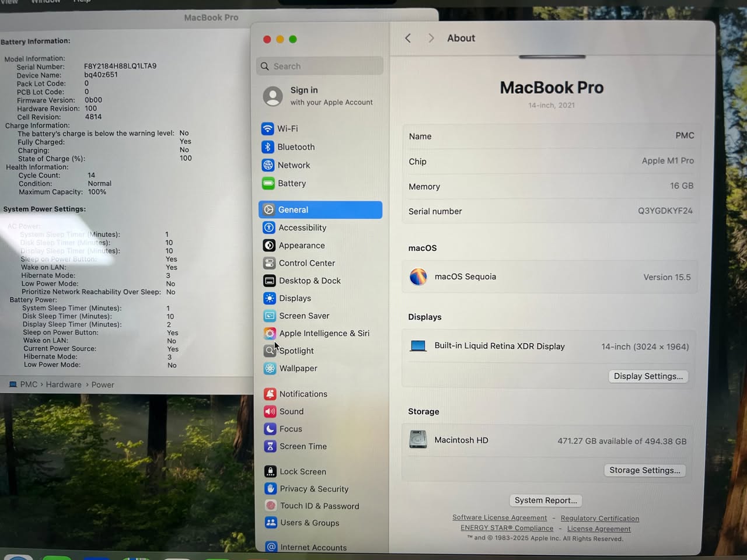The height and width of the screenshot is (560, 747).
Task: Open the Focus moon icon
Action: tap(270, 429)
